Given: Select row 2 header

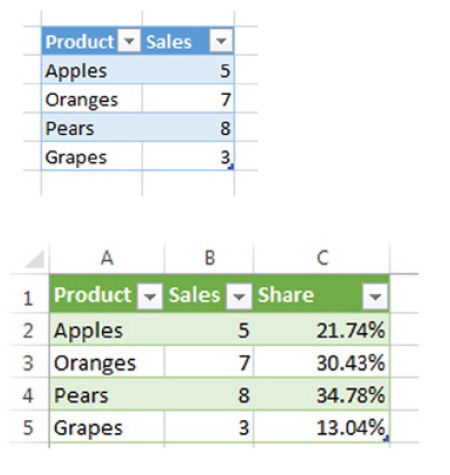Looking at the screenshot, I should 29,330.
